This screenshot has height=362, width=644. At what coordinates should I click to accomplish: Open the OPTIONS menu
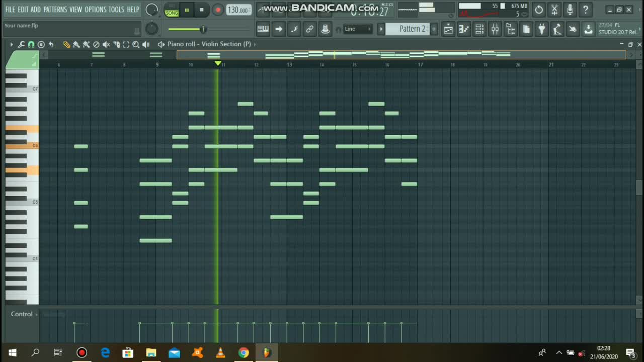click(95, 10)
